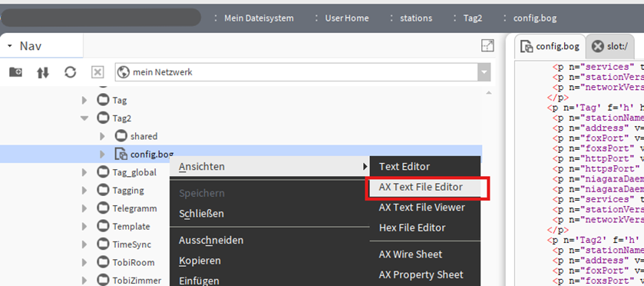The height and width of the screenshot is (286, 644).
Task: Collapse the Tag2 folder in tree
Action: click(x=84, y=118)
